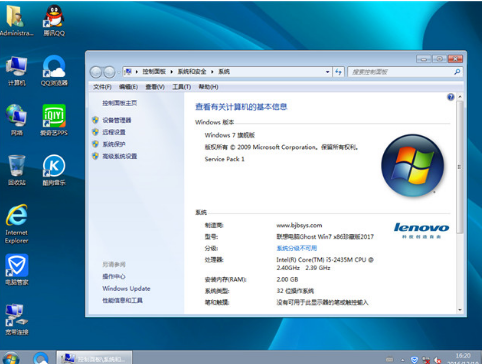Expand the arrow after 系统和安全 in breadcrumb
Viewport: 482px width, 364px height.
point(212,72)
